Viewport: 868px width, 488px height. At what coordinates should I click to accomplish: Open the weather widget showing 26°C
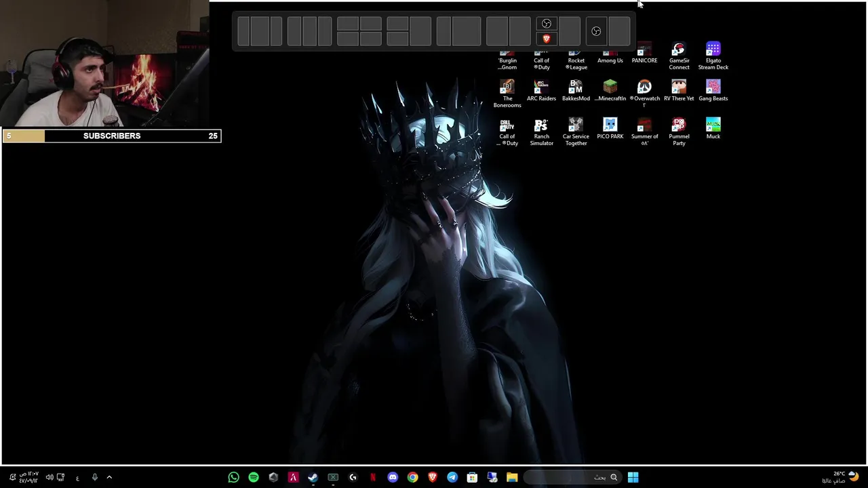pos(840,477)
